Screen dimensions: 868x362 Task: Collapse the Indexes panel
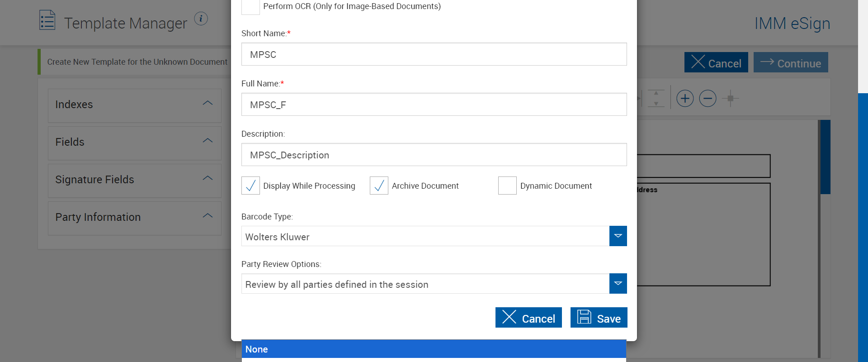[x=208, y=103]
